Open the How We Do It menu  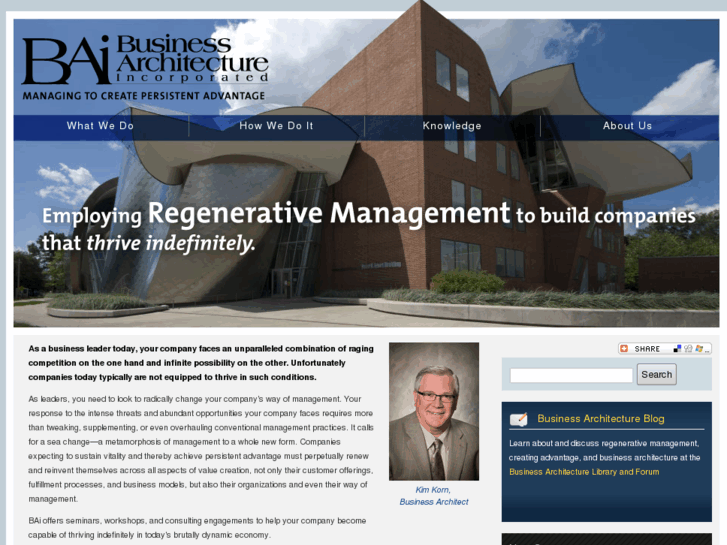tap(276, 126)
